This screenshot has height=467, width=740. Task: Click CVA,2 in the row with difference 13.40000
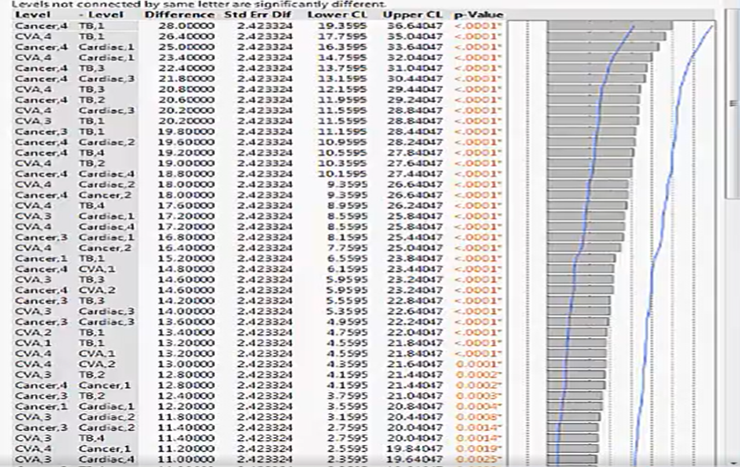(x=33, y=332)
